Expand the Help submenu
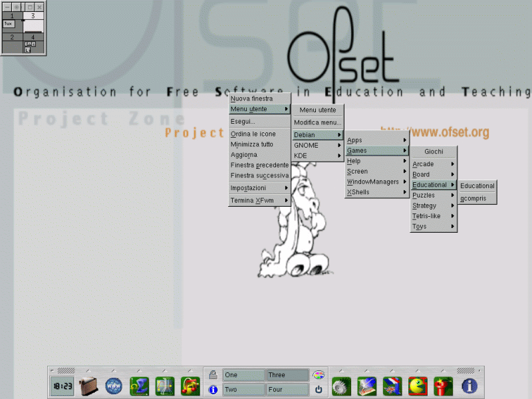 (x=376, y=161)
